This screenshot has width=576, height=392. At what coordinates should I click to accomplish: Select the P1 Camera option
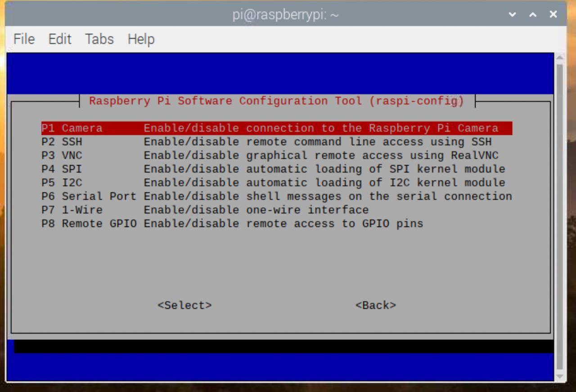coord(72,128)
